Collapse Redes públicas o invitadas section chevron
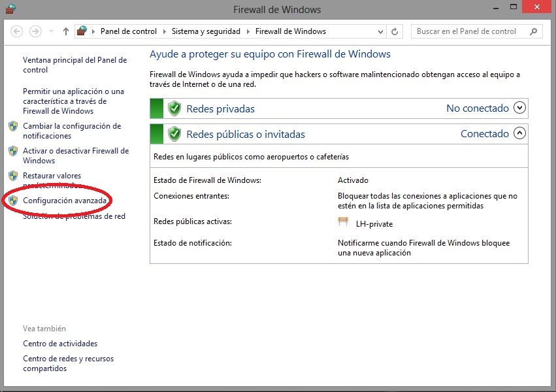556x392 pixels. (x=519, y=133)
